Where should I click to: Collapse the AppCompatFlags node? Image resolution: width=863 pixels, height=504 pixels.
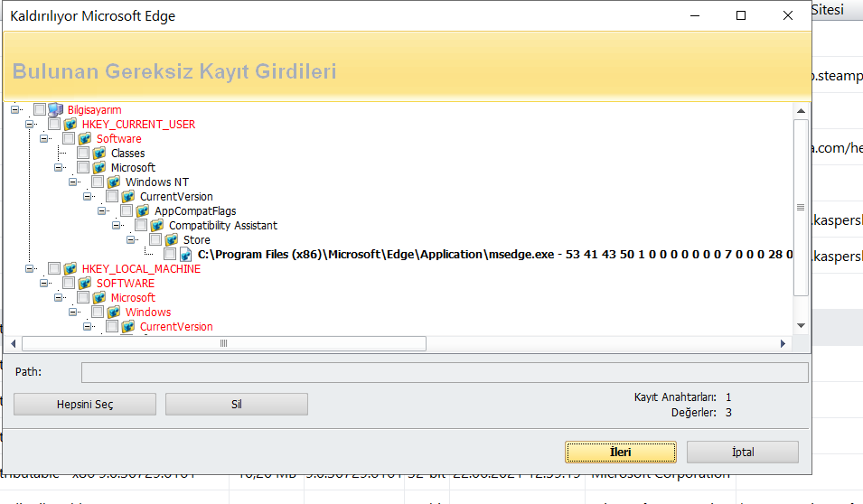click(x=102, y=210)
